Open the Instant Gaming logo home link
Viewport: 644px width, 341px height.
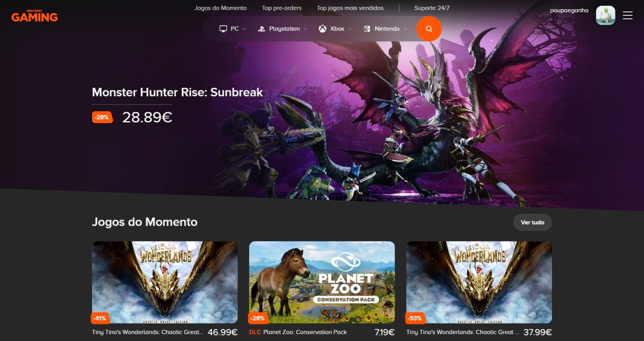click(x=34, y=16)
